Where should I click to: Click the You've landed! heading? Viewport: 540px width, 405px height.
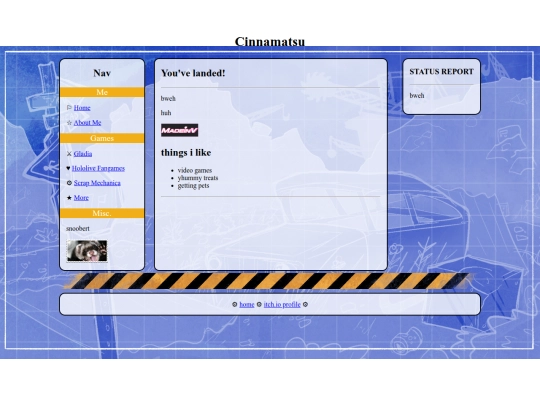(x=193, y=73)
